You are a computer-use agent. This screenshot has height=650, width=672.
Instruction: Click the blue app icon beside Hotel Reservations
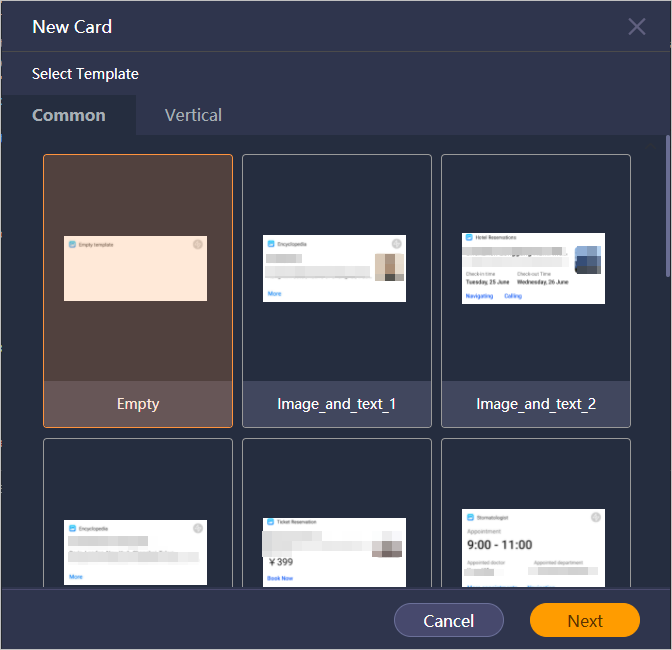pos(469,237)
